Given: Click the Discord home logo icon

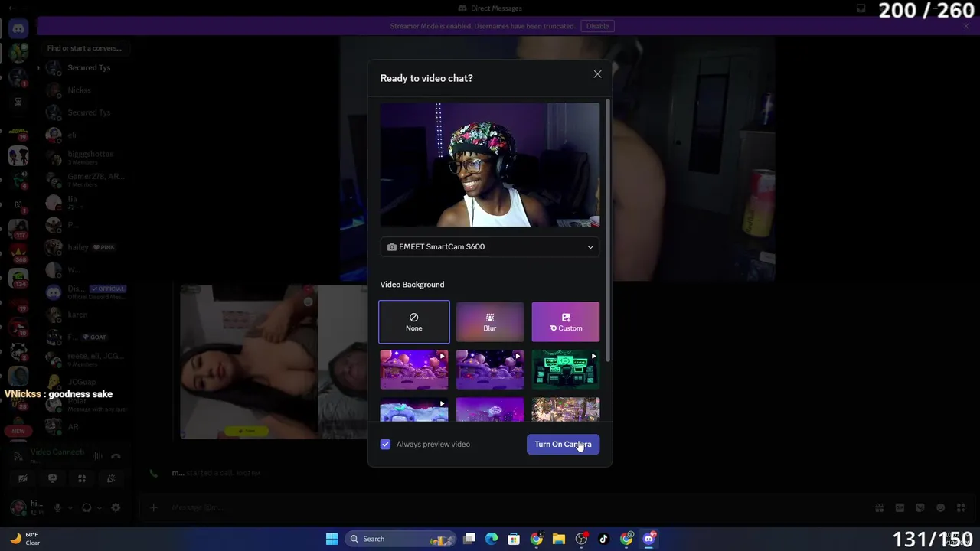Looking at the screenshot, I should click(18, 28).
